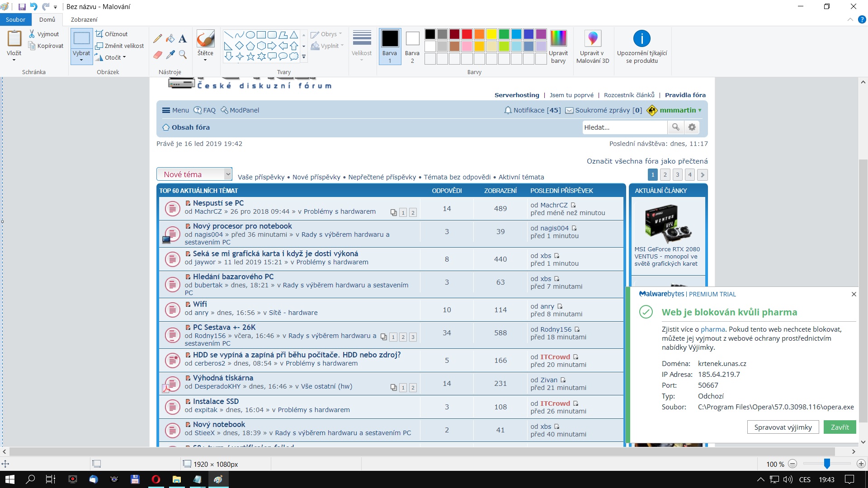868x488 pixels.
Task: Select the Pencil tool
Action: pos(157,39)
